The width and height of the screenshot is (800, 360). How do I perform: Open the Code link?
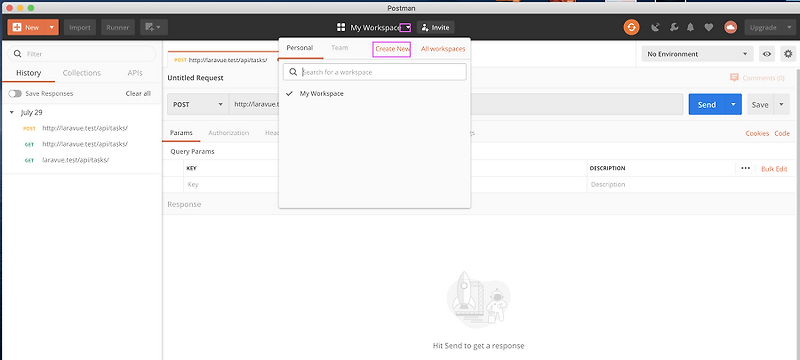[x=782, y=133]
